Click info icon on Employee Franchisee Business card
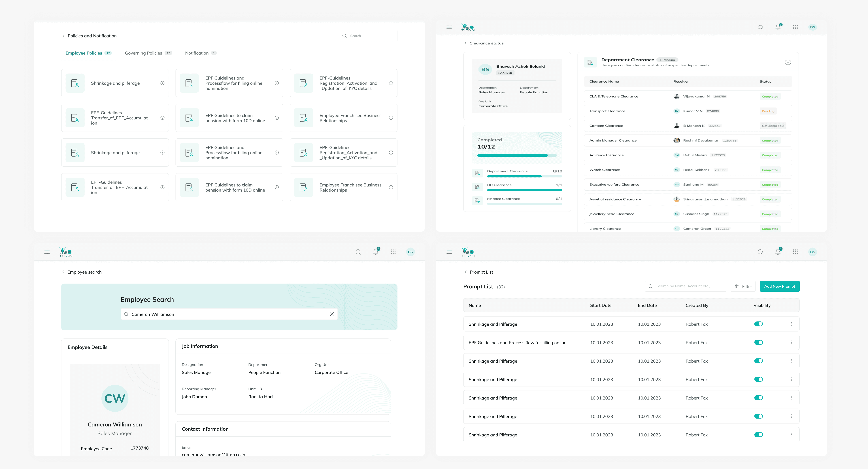This screenshot has width=868, height=469. [391, 118]
